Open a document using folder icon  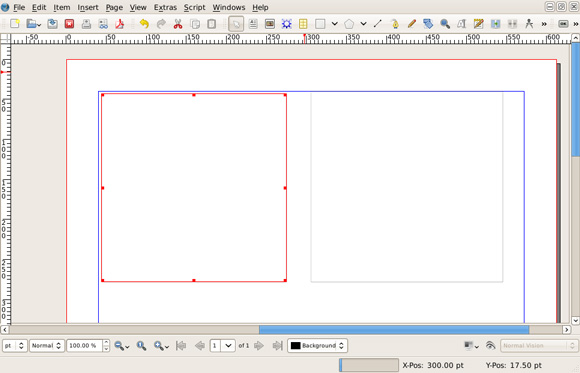[x=31, y=24]
